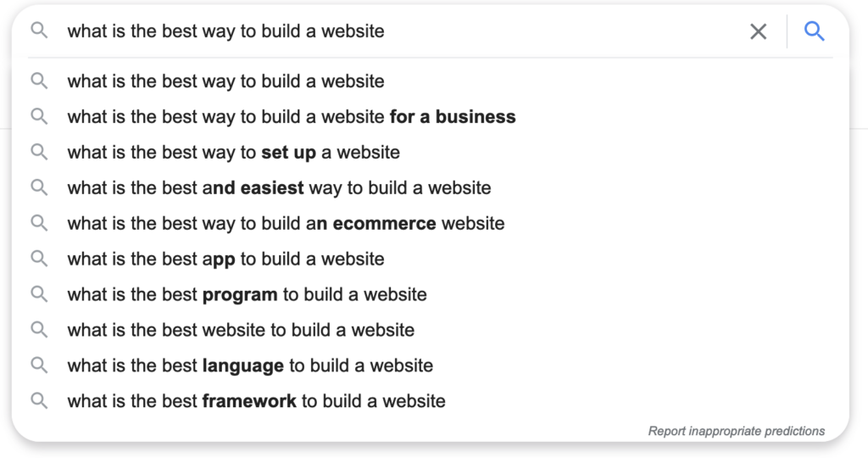Screen dimensions: 868x458
Task: Select 'best program to build a website'
Action: click(431, 294)
